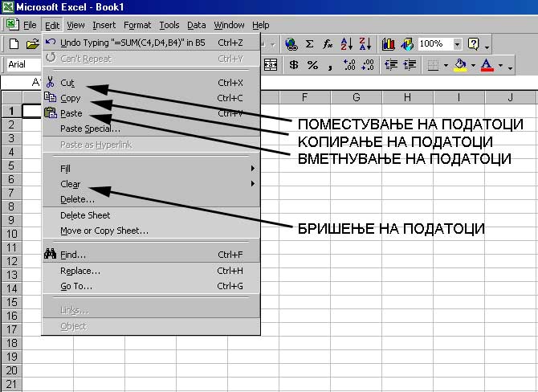Click the Open folder icon

32,44
